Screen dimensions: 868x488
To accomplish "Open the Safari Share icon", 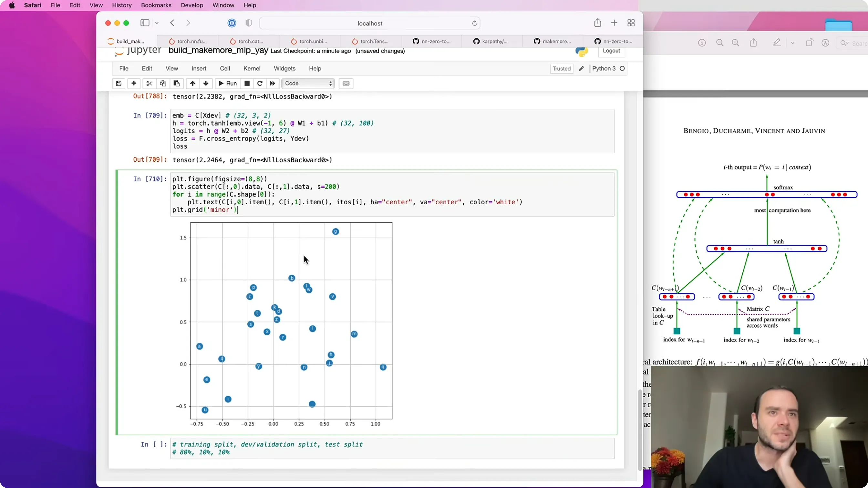I will tap(598, 23).
